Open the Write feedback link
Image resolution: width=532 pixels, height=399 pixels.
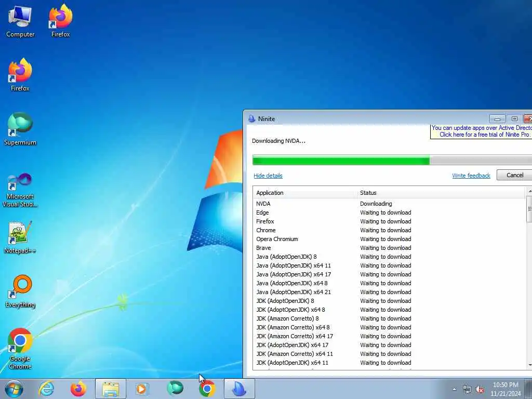[x=471, y=176]
